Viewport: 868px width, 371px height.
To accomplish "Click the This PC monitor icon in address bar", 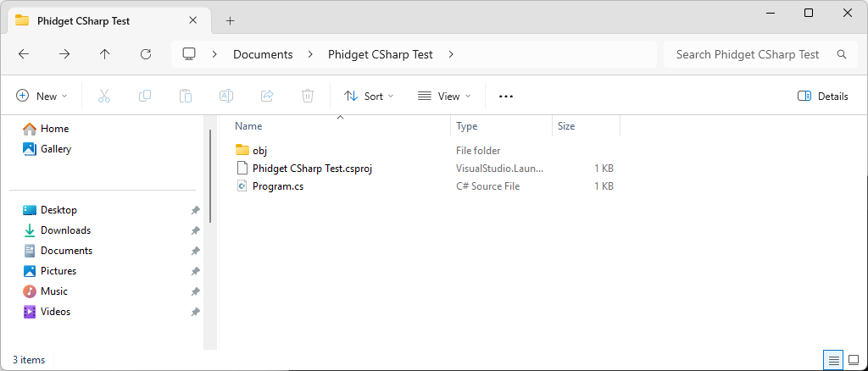I will point(189,54).
